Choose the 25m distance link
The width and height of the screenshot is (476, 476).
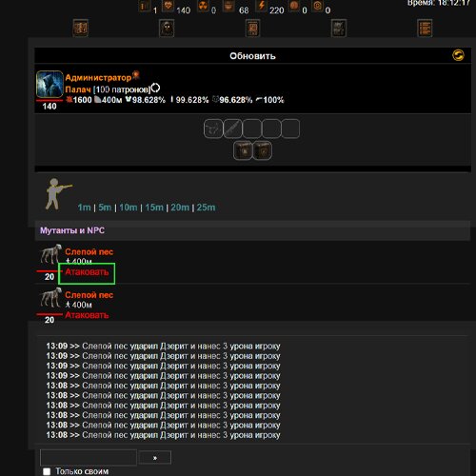pyautogui.click(x=206, y=208)
